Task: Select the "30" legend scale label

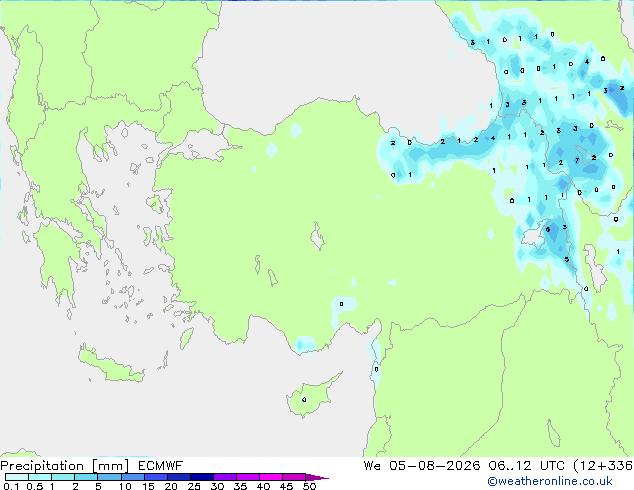Action: point(217,486)
